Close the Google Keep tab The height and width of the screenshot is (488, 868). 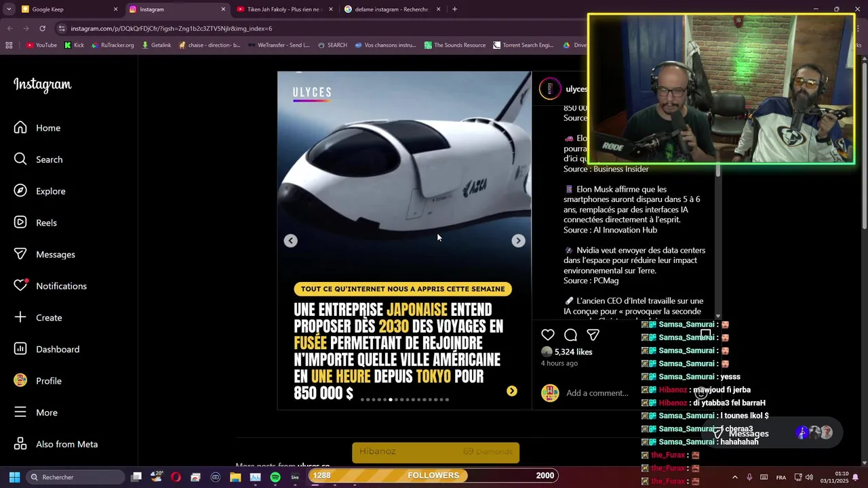coord(115,9)
